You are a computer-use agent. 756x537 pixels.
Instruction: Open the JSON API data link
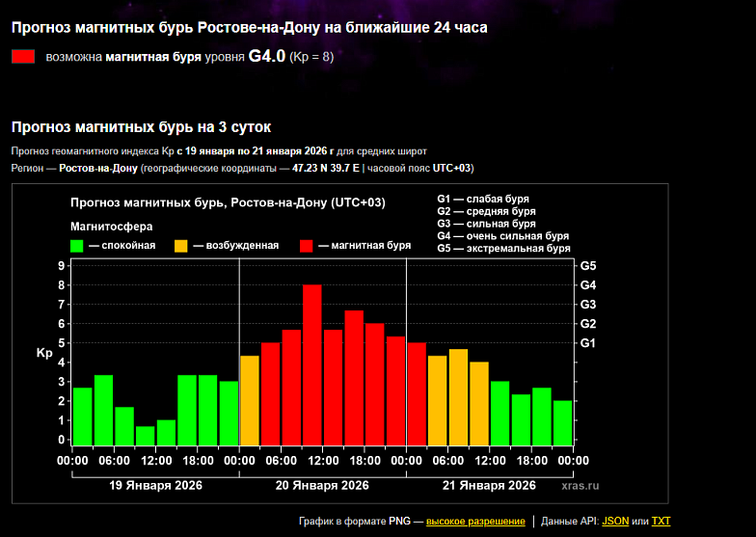[x=614, y=522]
